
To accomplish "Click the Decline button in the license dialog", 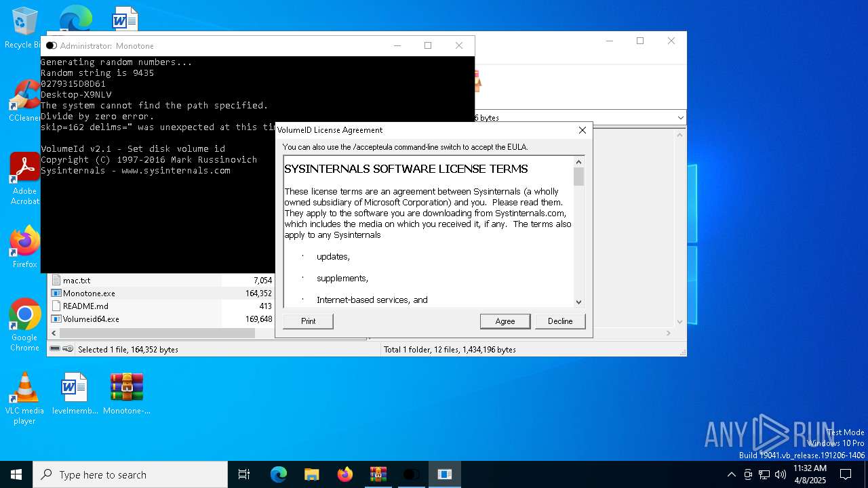I will pos(560,321).
